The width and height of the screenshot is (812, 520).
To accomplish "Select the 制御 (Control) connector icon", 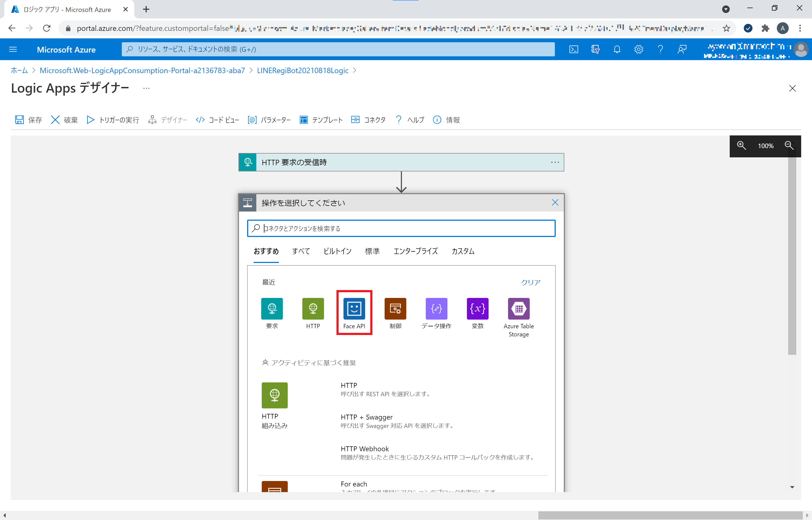I will click(x=395, y=308).
